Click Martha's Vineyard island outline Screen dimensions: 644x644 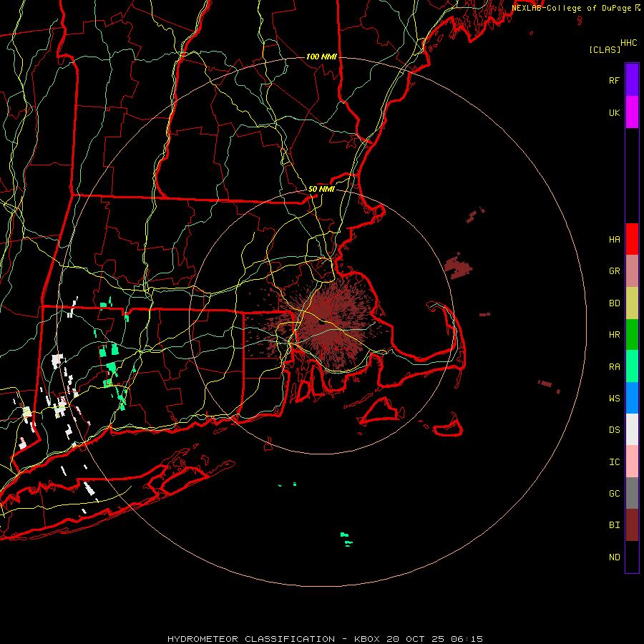tap(382, 410)
